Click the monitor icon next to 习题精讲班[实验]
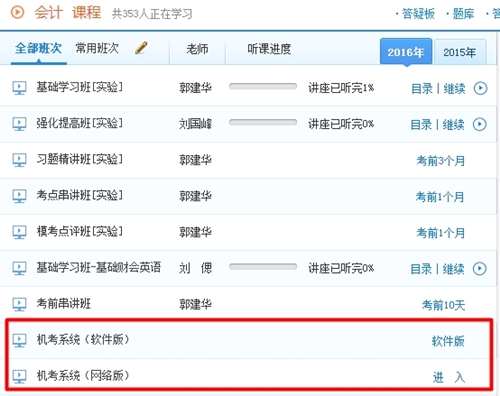This screenshot has width=500, height=396. coord(19,160)
